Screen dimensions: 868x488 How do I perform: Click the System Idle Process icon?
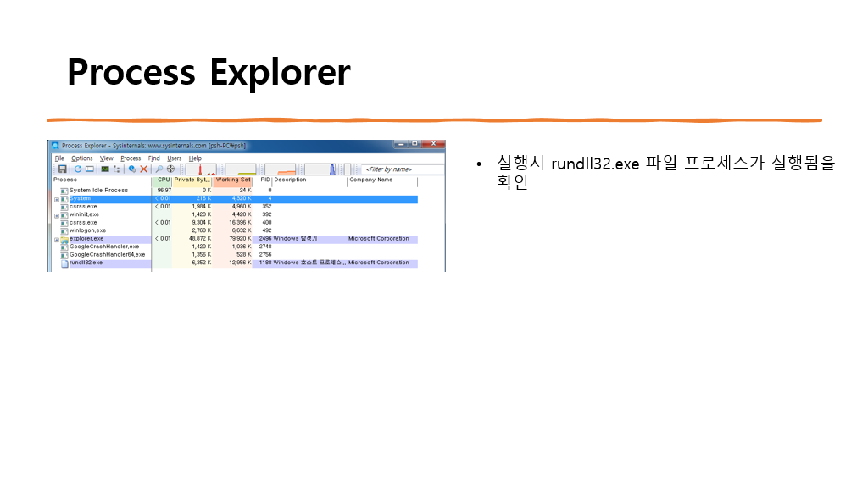(64, 191)
